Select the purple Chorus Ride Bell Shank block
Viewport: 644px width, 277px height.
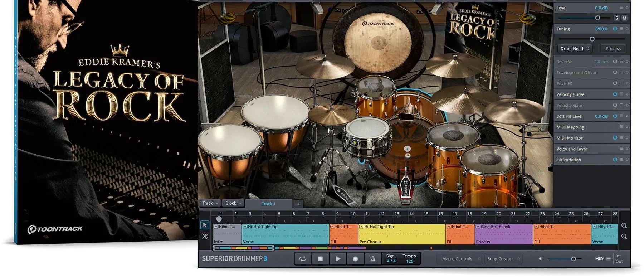tap(504, 234)
